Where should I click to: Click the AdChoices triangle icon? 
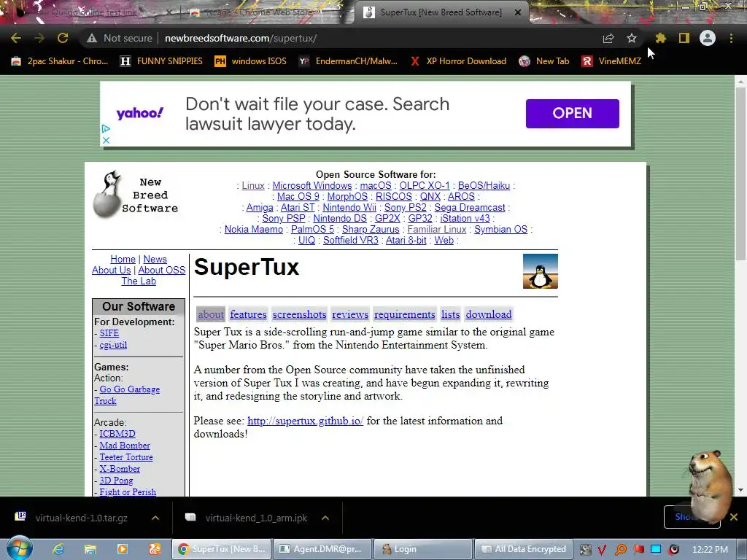[x=106, y=128]
